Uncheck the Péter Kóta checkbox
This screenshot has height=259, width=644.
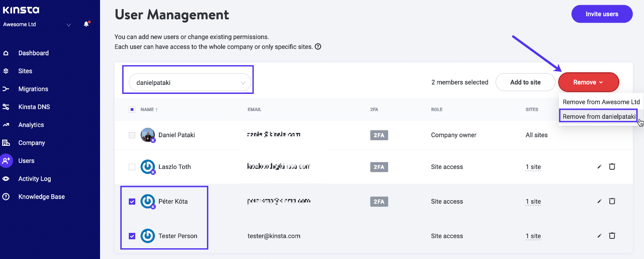point(132,202)
